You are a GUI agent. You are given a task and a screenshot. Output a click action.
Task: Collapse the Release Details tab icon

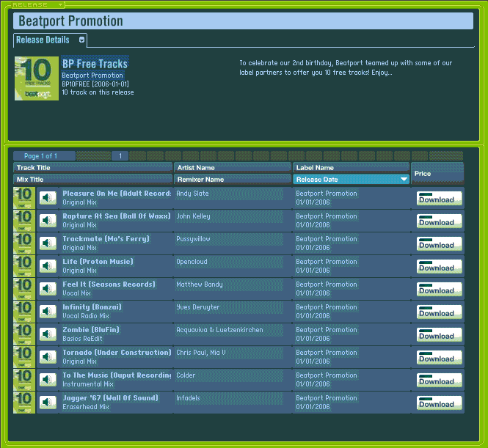tap(81, 40)
